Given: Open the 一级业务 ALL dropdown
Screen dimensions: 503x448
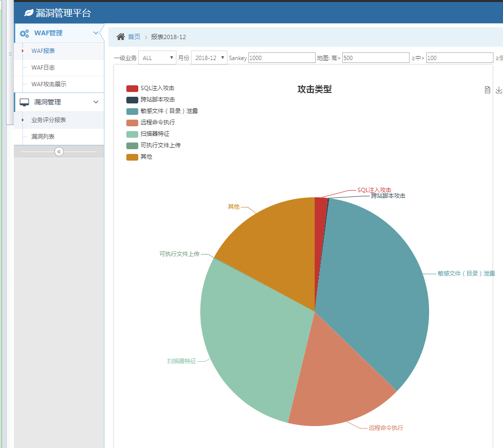Looking at the screenshot, I should 157,58.
